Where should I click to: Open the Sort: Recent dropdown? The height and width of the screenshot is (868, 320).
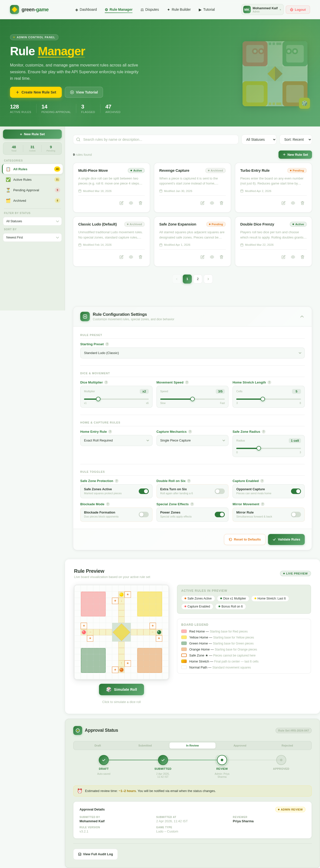(x=296, y=139)
